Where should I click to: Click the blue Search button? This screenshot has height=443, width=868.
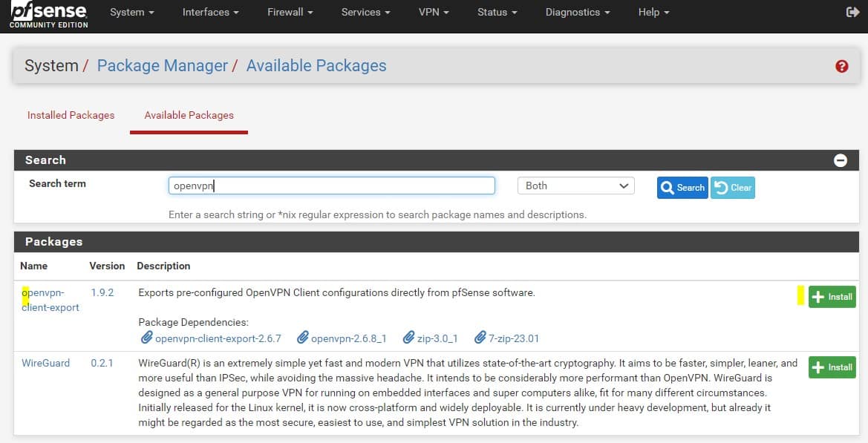682,188
